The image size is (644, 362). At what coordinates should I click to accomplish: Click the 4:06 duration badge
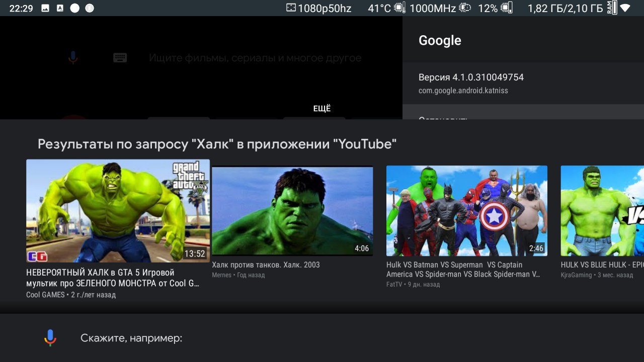(x=362, y=248)
